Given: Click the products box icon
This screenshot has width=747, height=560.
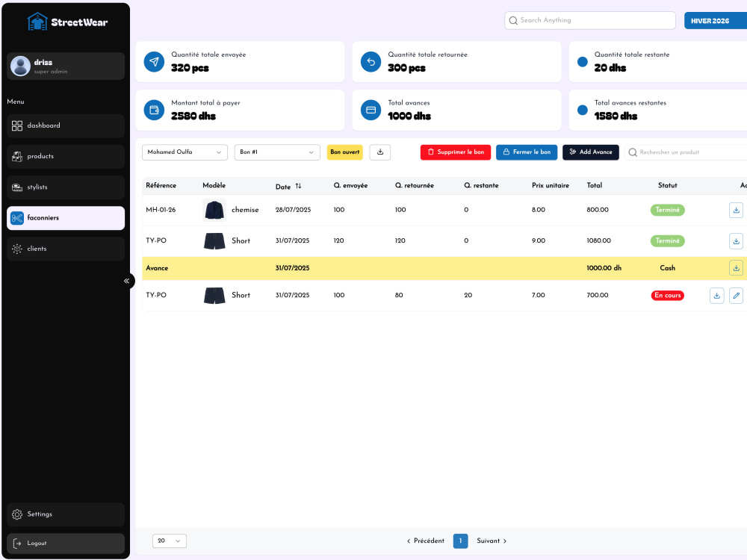Looking at the screenshot, I should click(x=17, y=156).
